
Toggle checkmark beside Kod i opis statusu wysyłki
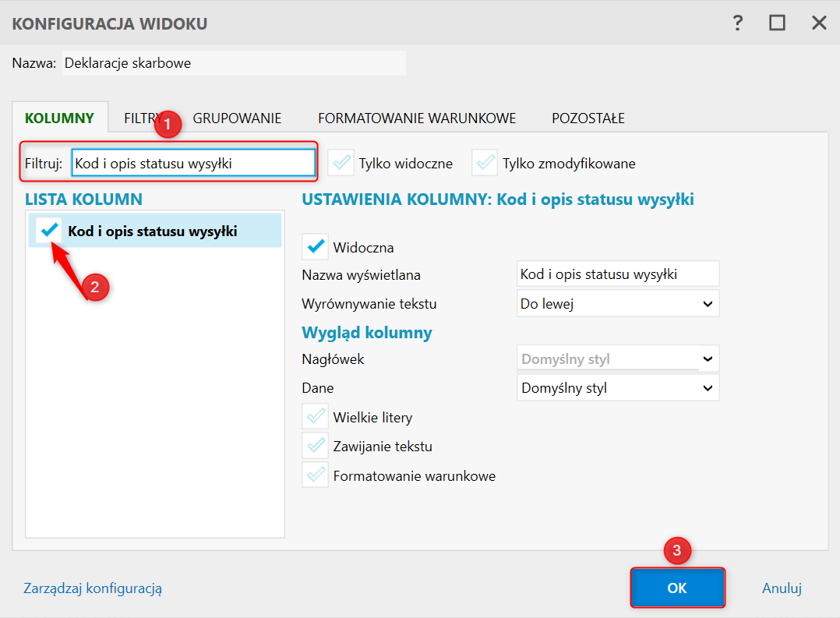pyautogui.click(x=49, y=231)
